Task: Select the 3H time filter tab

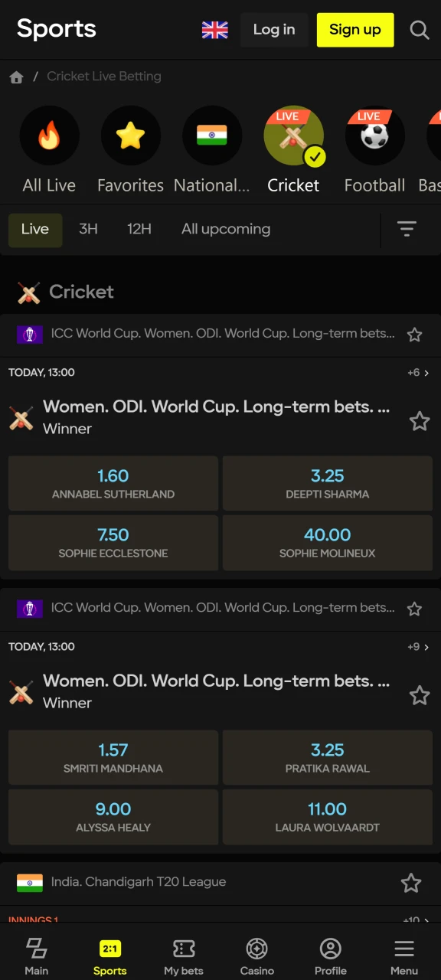Action: click(x=88, y=229)
